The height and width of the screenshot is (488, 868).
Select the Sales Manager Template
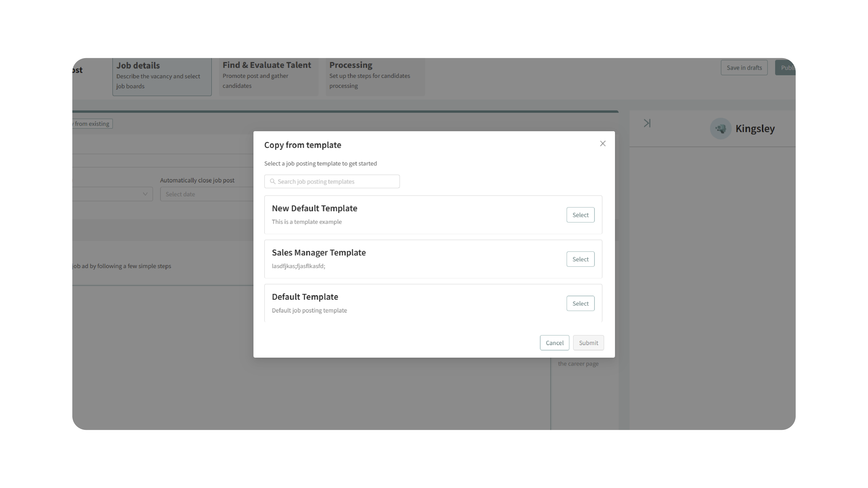580,259
